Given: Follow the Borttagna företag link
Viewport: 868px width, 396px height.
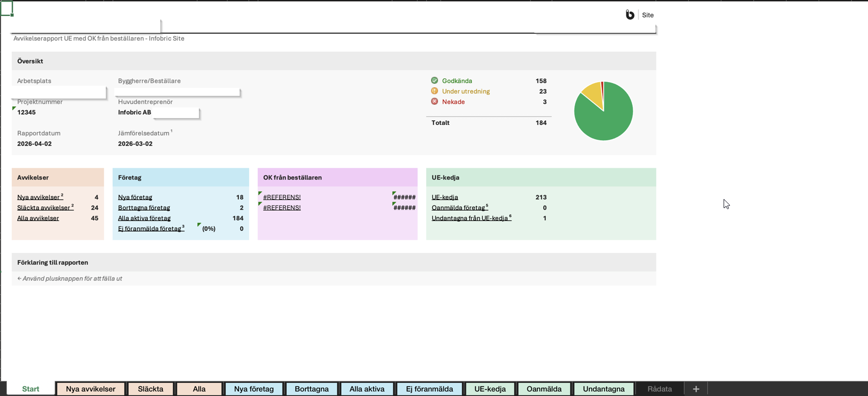Looking at the screenshot, I should (x=144, y=208).
